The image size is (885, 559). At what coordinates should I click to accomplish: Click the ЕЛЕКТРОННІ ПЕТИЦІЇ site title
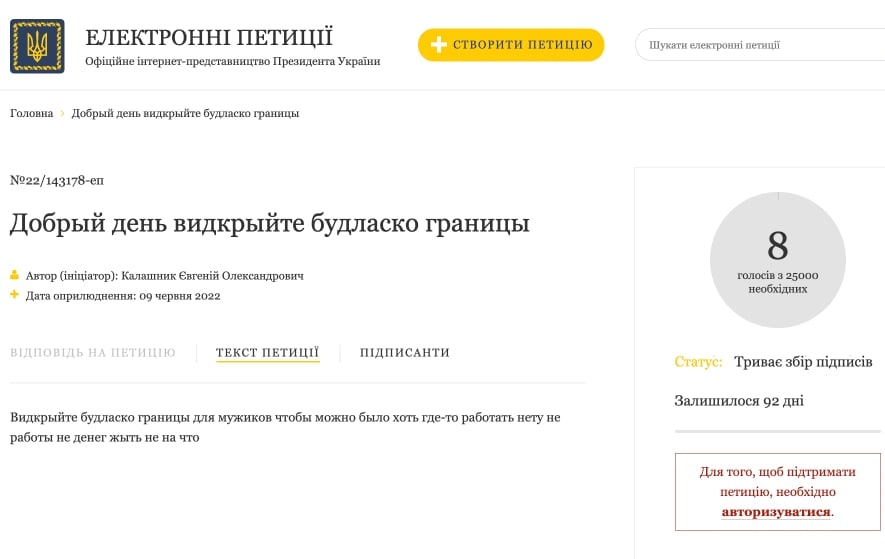click(x=209, y=38)
